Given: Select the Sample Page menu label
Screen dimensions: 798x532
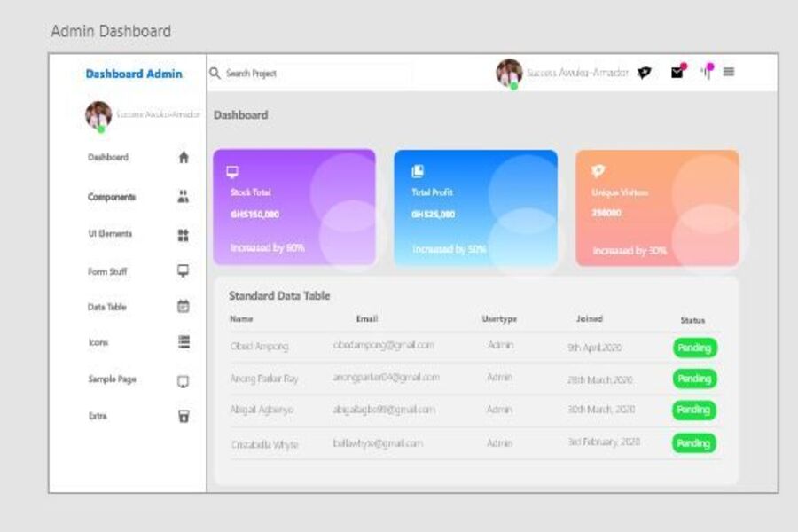Looking at the screenshot, I should pyautogui.click(x=112, y=379).
